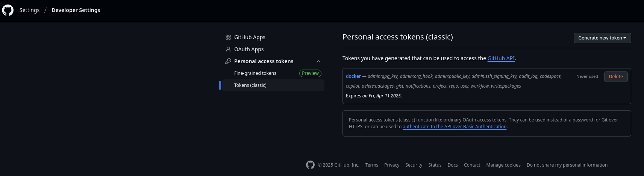Open the Status footer link
The width and height of the screenshot is (644, 176).
(435, 165)
